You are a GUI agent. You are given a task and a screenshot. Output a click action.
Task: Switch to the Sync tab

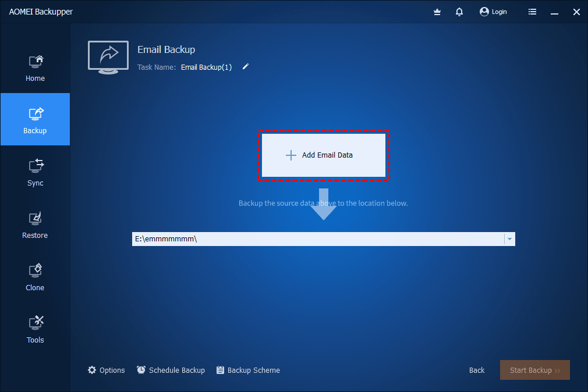pyautogui.click(x=35, y=172)
